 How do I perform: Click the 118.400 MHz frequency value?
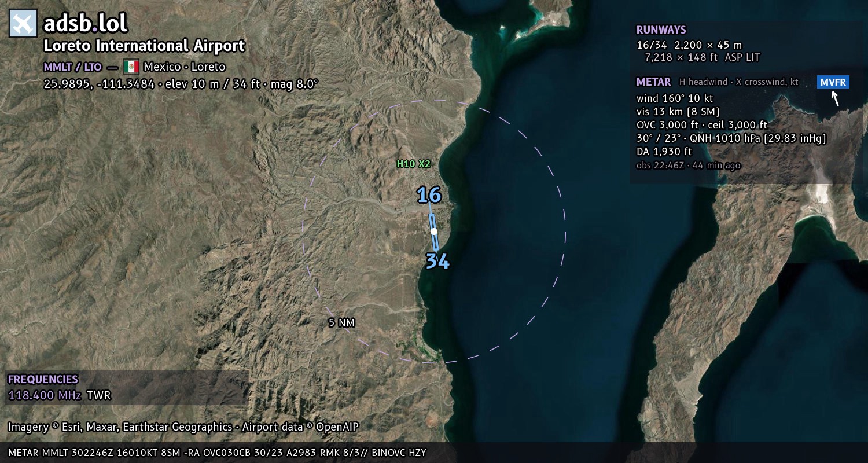coord(45,396)
